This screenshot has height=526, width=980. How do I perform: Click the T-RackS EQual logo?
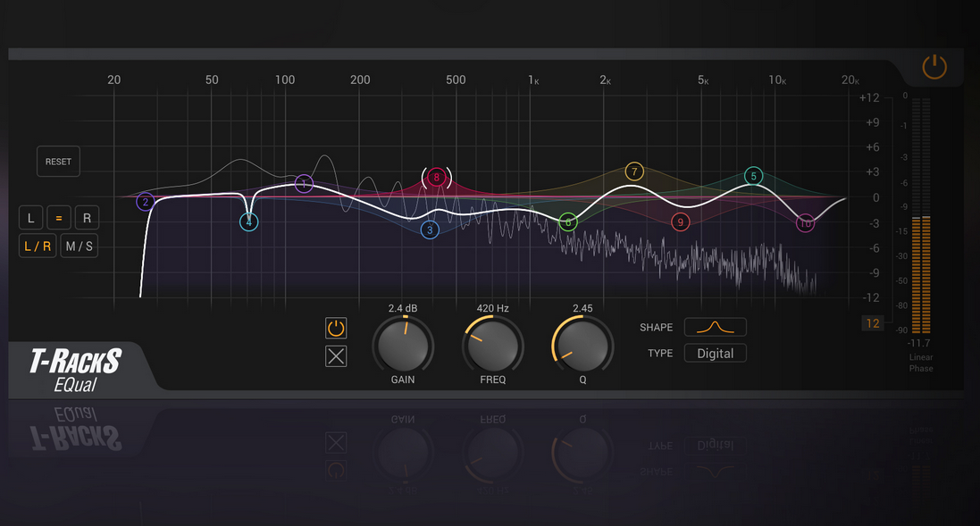coord(76,370)
